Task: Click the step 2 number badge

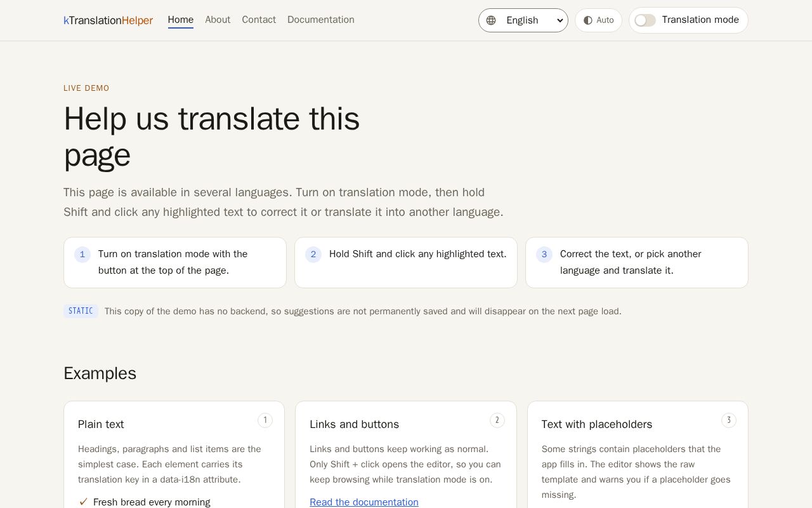Action: (x=313, y=255)
